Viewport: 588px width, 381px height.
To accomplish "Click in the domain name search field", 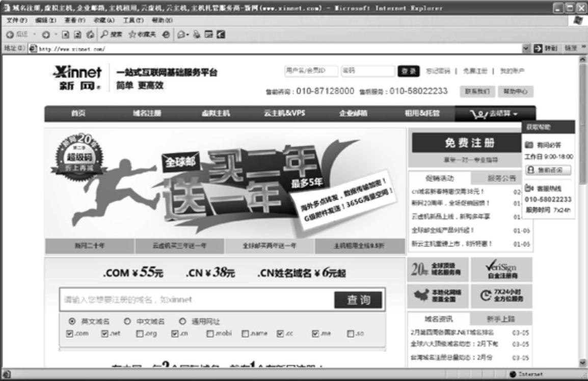I will point(197,300).
